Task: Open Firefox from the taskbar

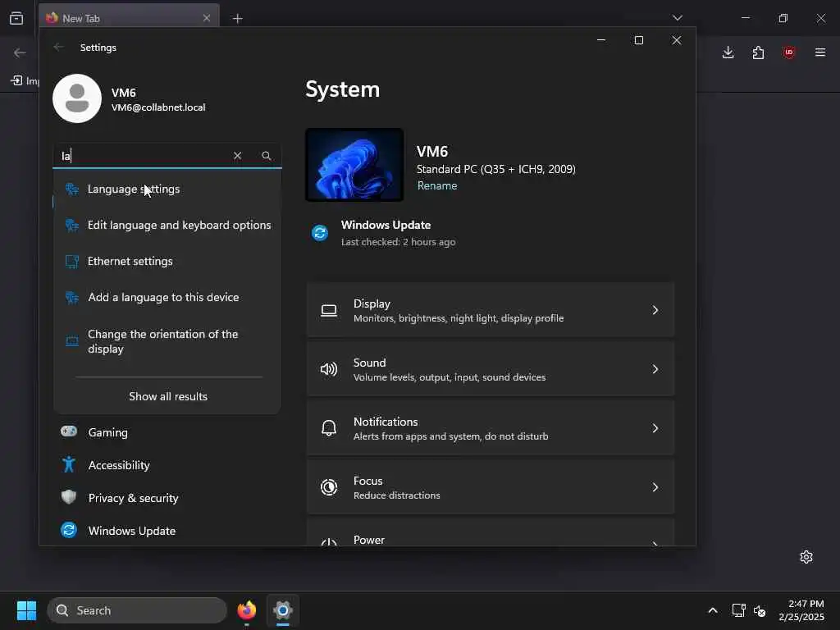Action: coord(246,610)
